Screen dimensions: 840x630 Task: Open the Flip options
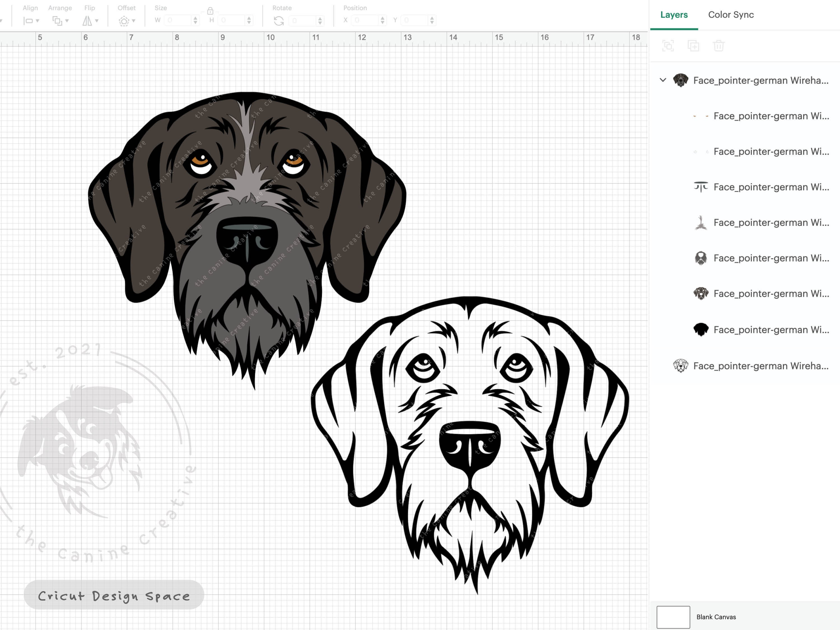click(88, 21)
